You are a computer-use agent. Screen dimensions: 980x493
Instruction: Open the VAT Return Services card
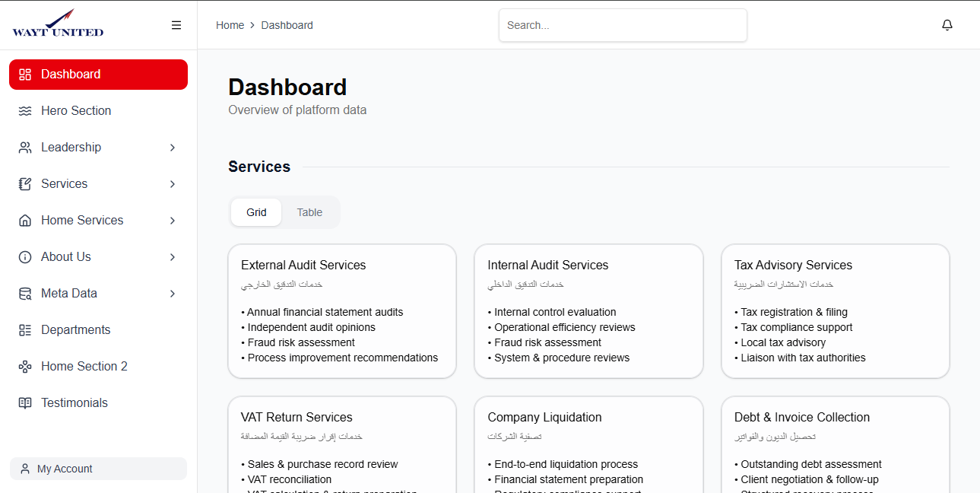[342, 444]
